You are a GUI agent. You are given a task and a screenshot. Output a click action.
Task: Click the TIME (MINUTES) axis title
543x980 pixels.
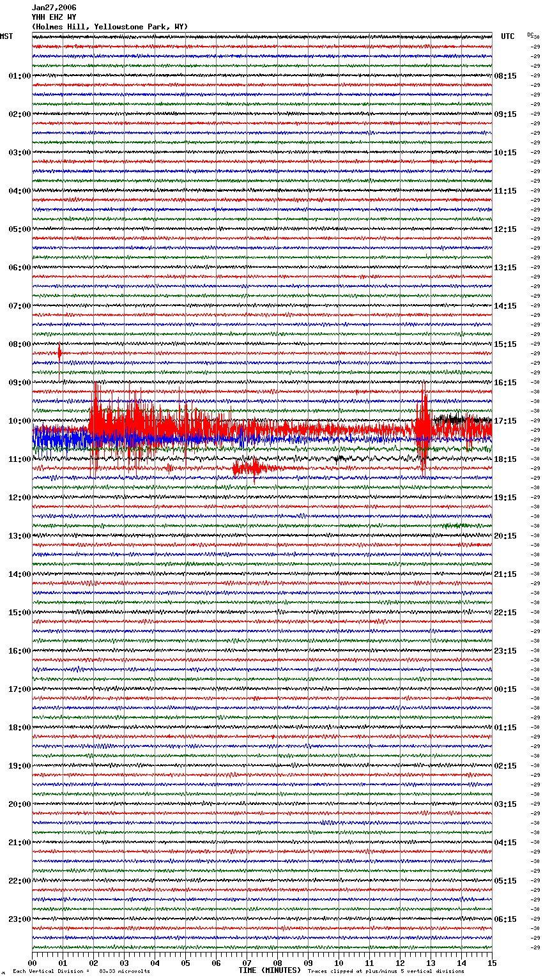(270, 970)
